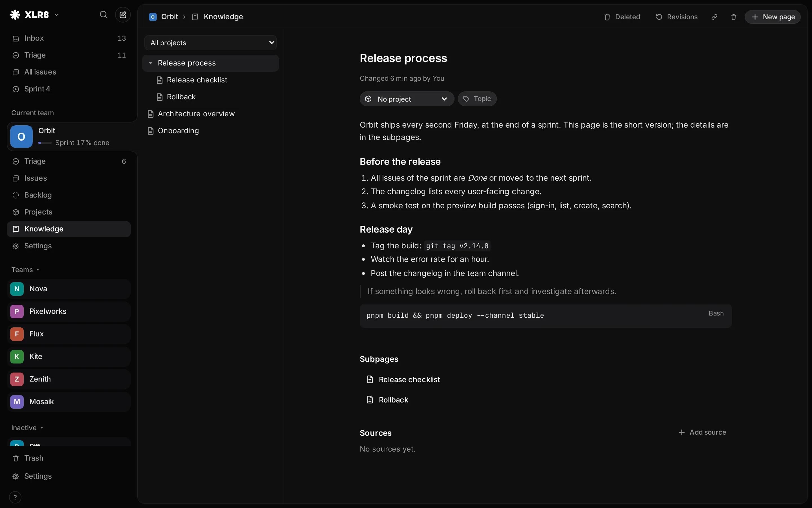Screen dimensions: 812x508
Task: Open page Revisions
Action: tap(676, 17)
